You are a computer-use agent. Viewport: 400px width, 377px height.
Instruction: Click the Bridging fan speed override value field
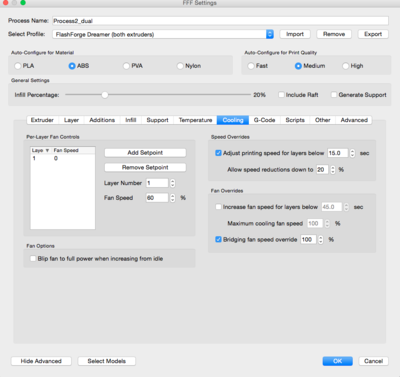tap(308, 239)
